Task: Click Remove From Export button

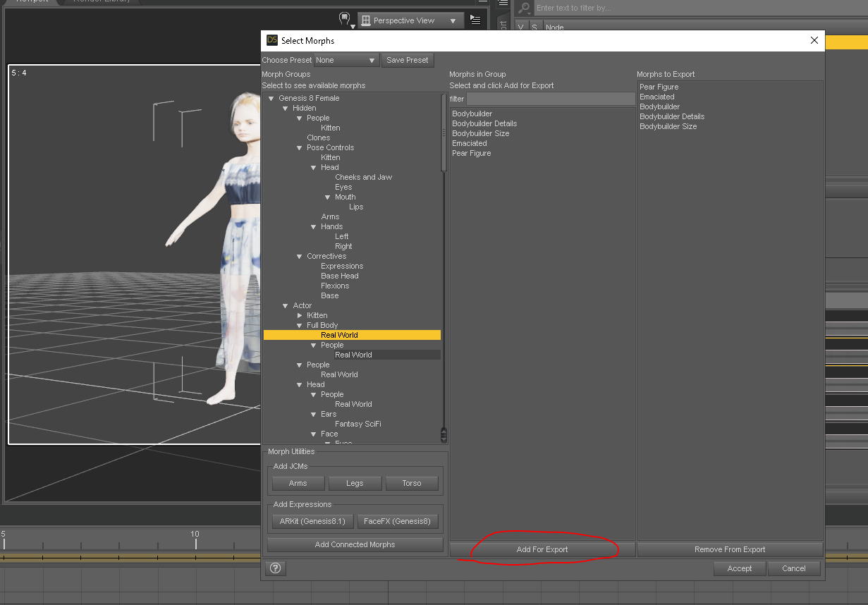Action: pyautogui.click(x=730, y=550)
